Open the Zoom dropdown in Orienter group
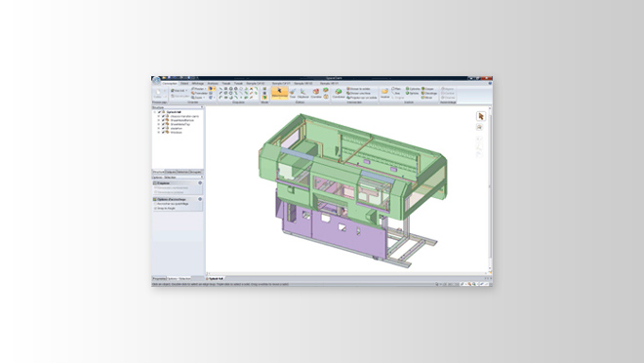Image resolution: width=644 pixels, height=363 pixels. (x=198, y=98)
